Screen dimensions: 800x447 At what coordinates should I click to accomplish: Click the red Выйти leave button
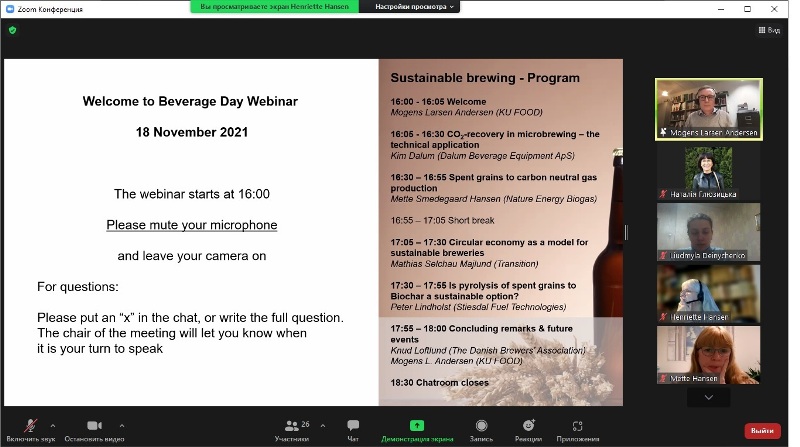[762, 431]
